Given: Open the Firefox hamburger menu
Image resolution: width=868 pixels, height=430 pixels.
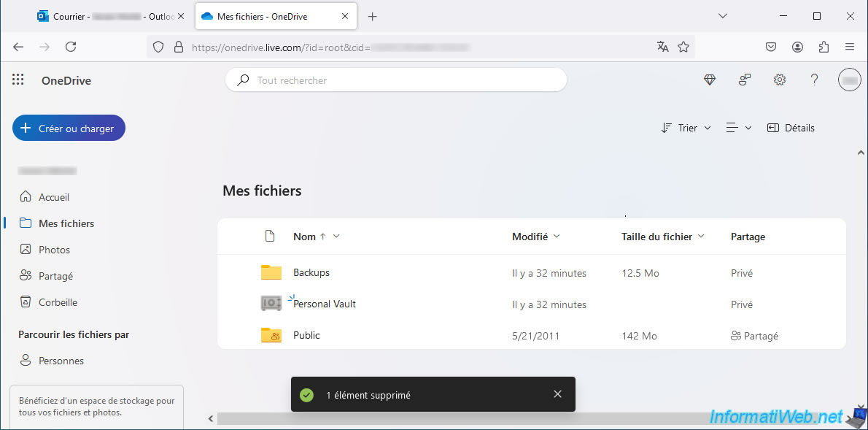Looking at the screenshot, I should coord(850,47).
